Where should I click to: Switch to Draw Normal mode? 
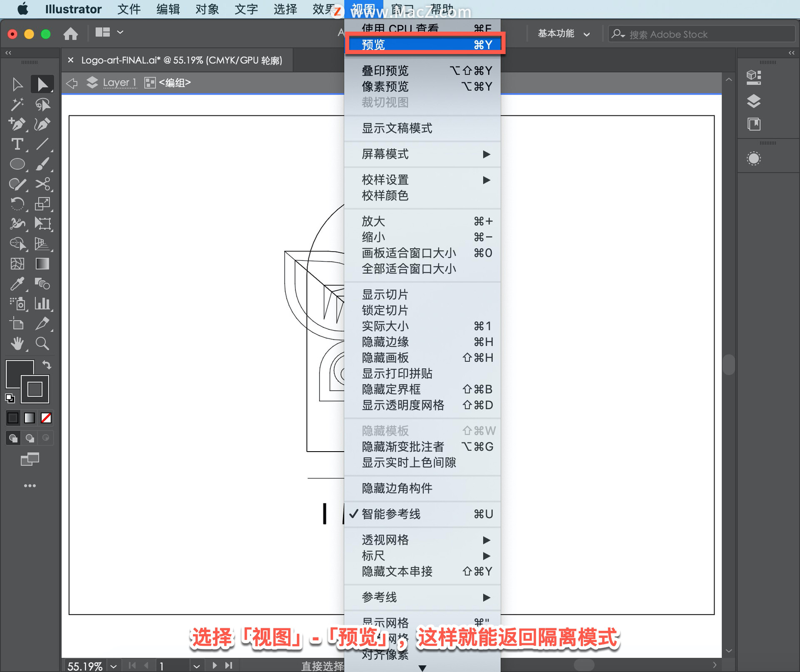[13, 438]
